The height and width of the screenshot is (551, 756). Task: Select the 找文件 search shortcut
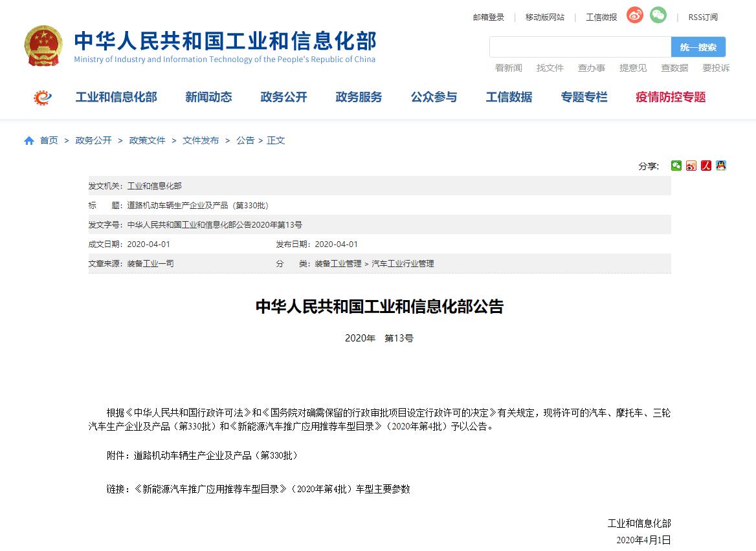550,68
